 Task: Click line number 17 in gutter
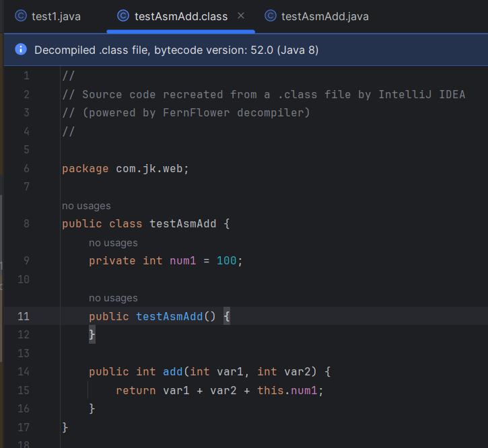(24, 427)
